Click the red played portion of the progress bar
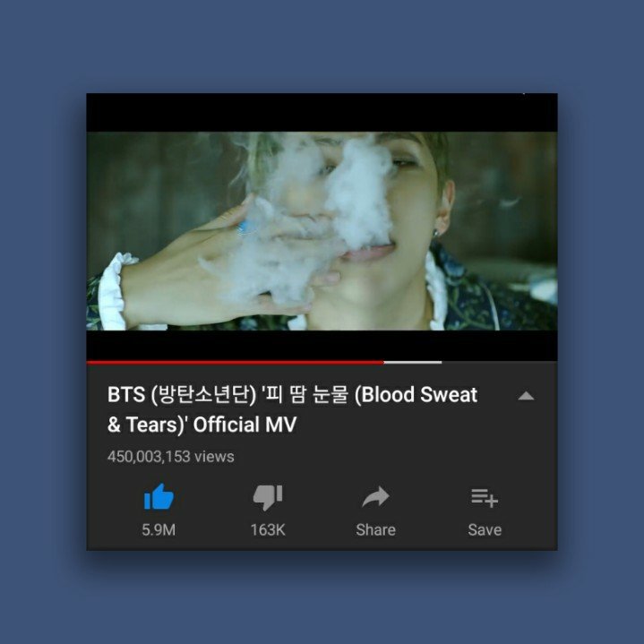The width and height of the screenshot is (644, 644). [x=235, y=362]
